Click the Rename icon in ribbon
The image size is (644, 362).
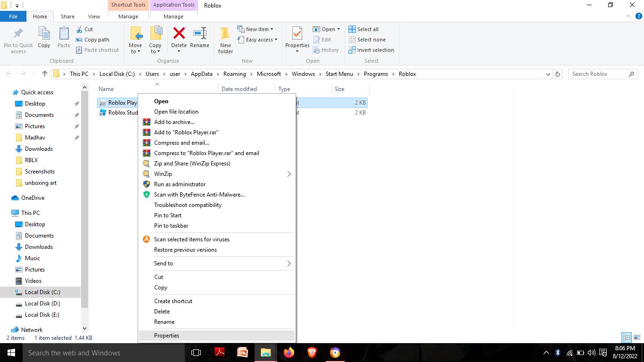(199, 33)
